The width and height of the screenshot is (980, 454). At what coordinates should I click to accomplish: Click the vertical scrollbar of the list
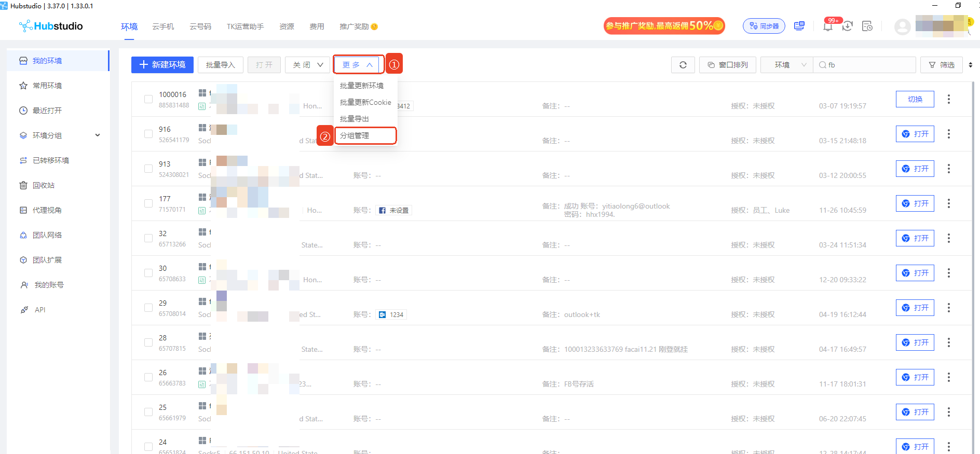pos(973,259)
